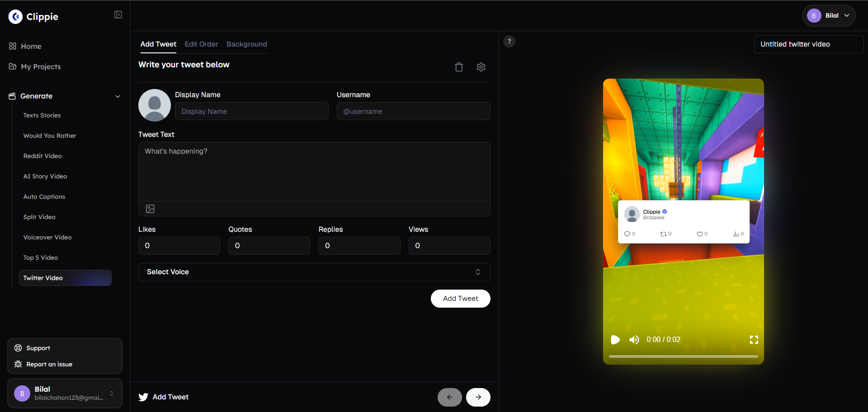Attach image with picture icon
The width and height of the screenshot is (868, 412).
150,209
